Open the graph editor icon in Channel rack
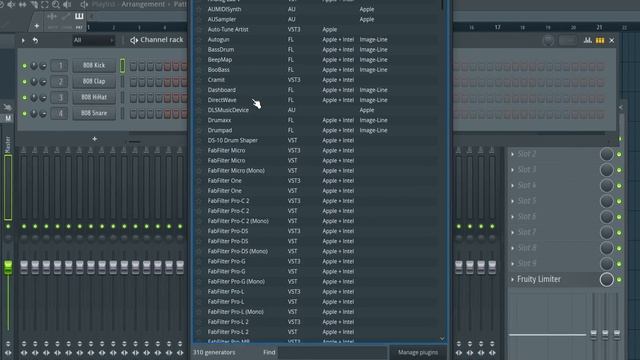Screen dimensions: 640x360 pos(587,40)
